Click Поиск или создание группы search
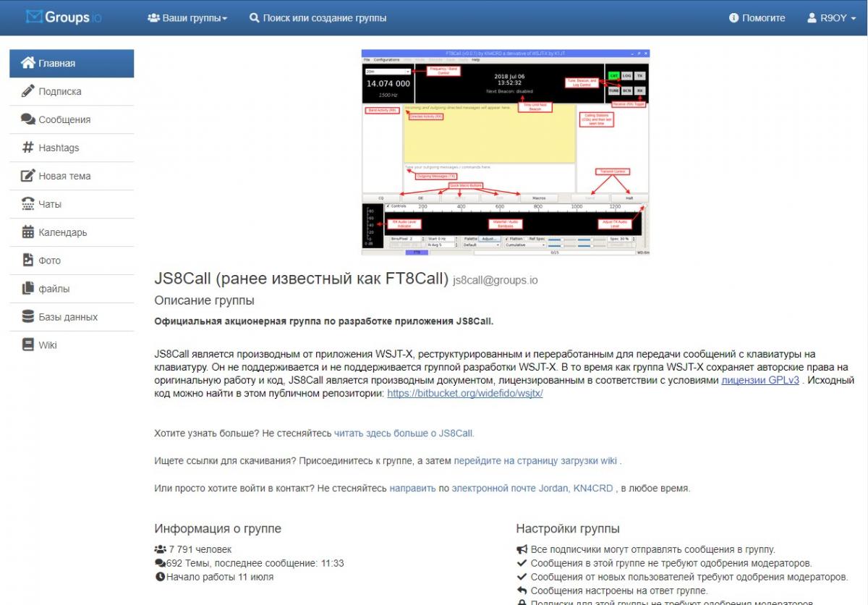 [x=318, y=18]
